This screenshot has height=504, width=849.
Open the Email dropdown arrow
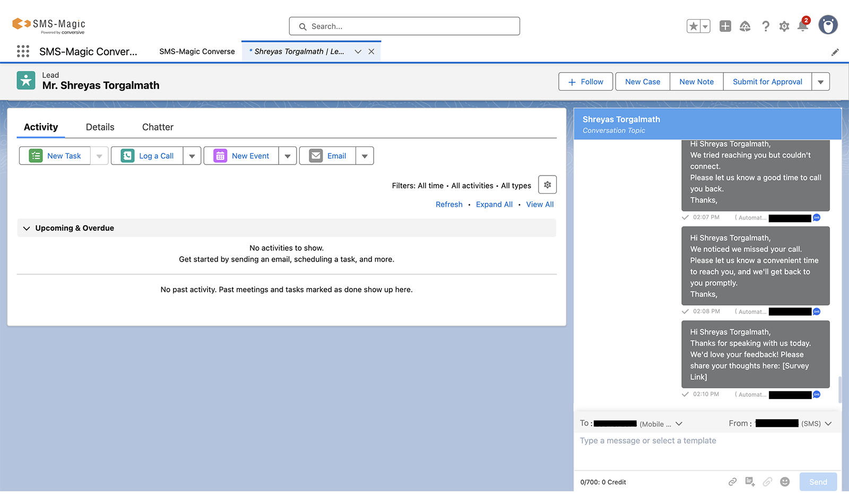pos(365,156)
